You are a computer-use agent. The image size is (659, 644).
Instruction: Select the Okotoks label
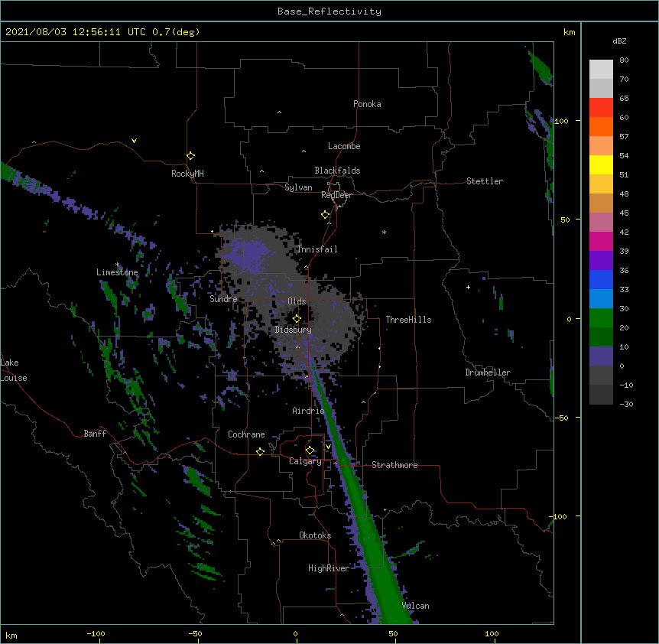click(315, 535)
